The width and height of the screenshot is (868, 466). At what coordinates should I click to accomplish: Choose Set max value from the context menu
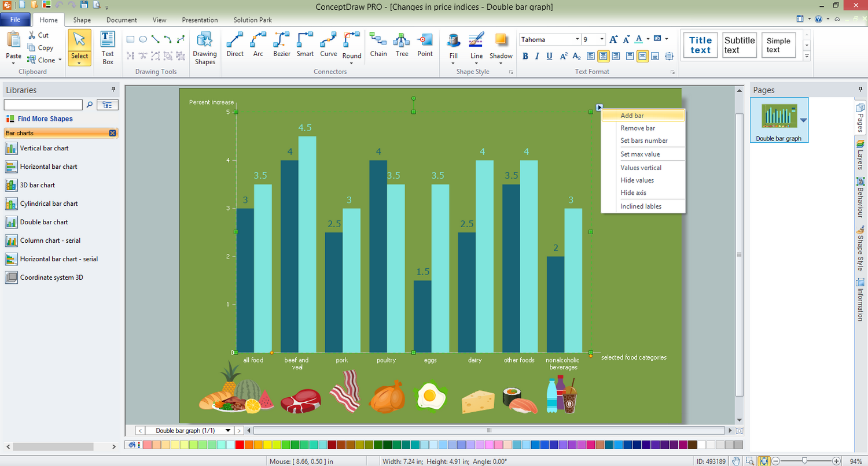[x=640, y=154]
